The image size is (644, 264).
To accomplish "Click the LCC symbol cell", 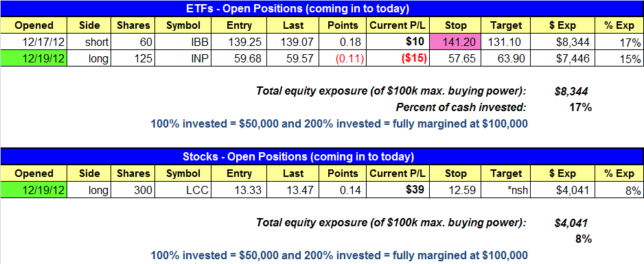I will (183, 190).
